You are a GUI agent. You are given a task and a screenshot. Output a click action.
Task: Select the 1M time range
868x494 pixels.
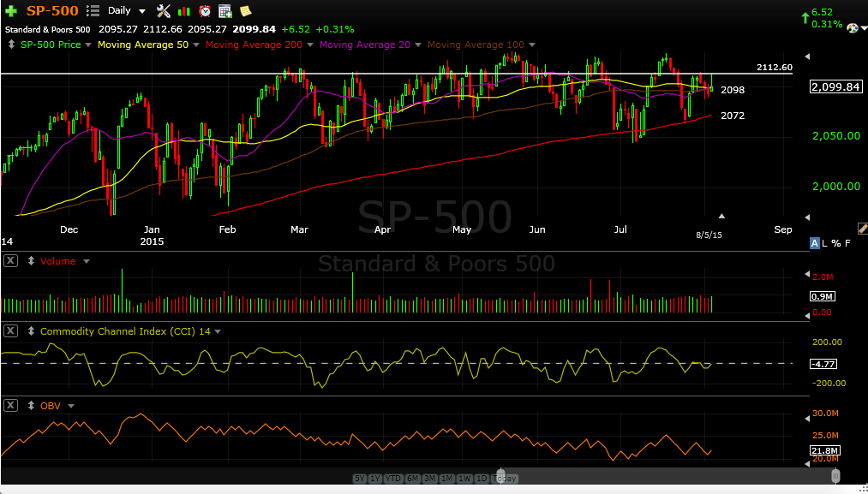pos(447,478)
